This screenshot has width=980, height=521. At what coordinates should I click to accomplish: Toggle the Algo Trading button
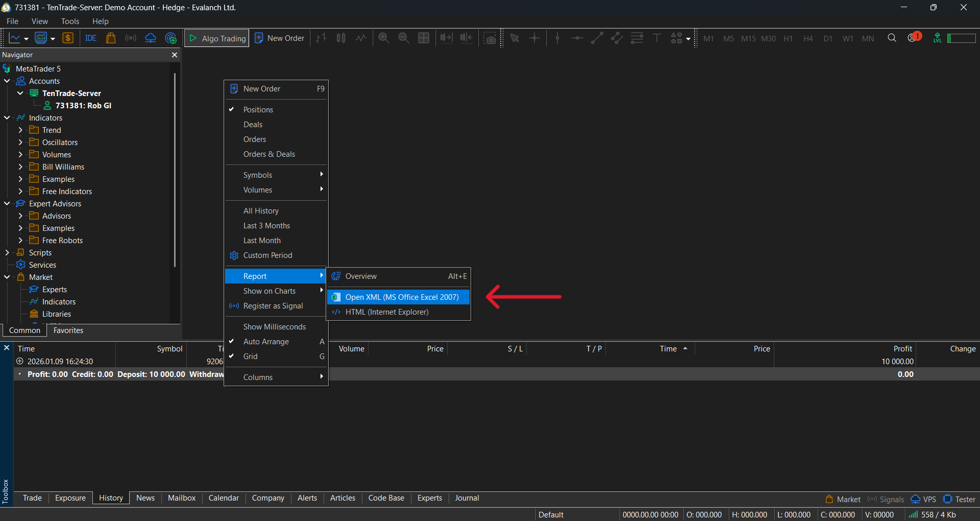pos(217,38)
